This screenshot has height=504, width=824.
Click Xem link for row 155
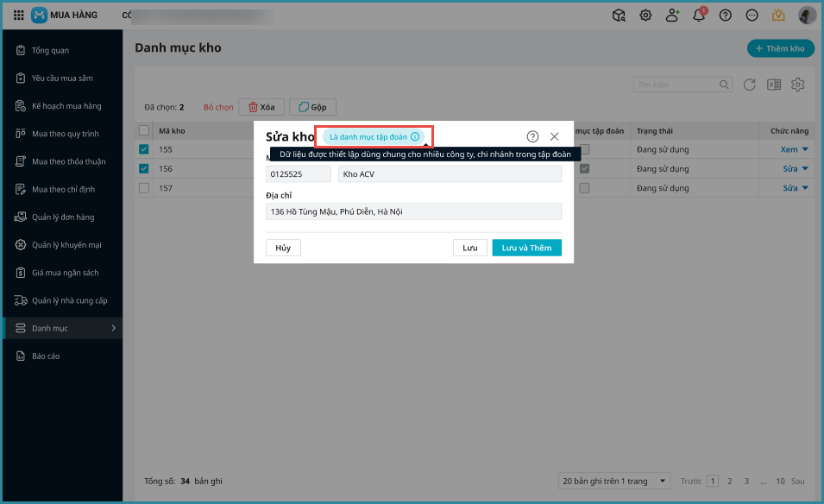pyautogui.click(x=789, y=149)
